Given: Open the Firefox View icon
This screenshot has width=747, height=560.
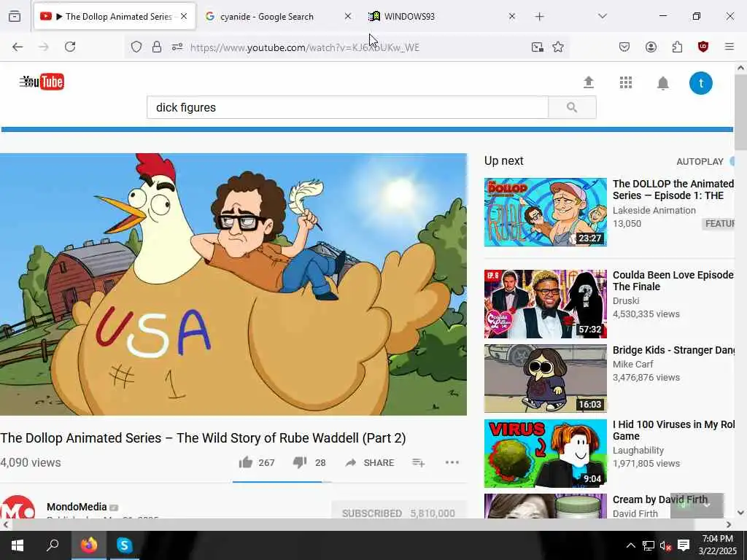Looking at the screenshot, I should pyautogui.click(x=15, y=16).
